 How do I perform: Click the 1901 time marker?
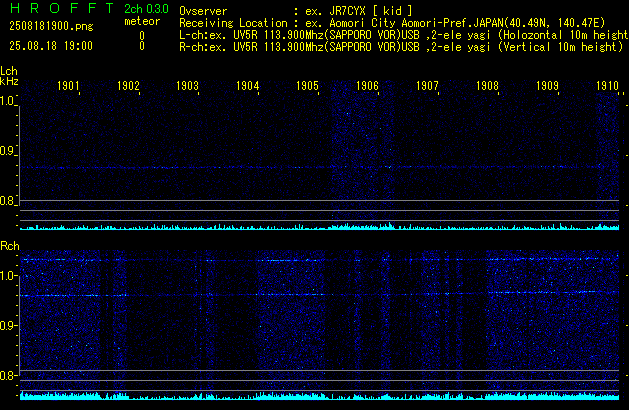pos(68,86)
